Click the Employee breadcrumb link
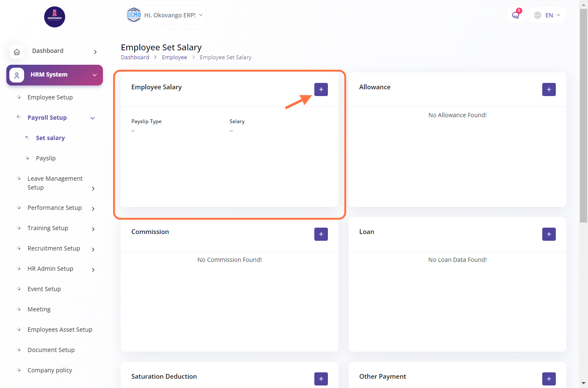Screen dimensions: 588x388 174,58
